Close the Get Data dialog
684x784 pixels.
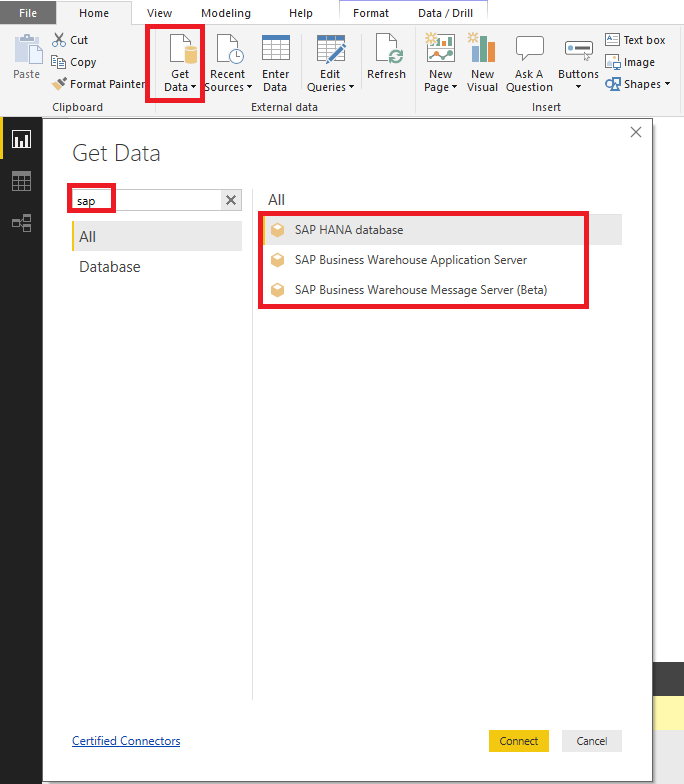click(x=636, y=132)
